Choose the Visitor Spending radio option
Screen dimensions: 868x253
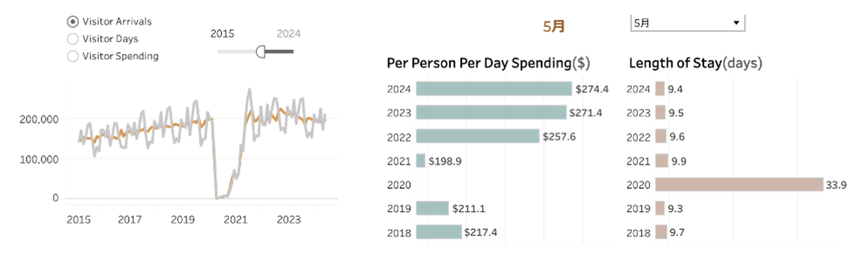coord(73,56)
